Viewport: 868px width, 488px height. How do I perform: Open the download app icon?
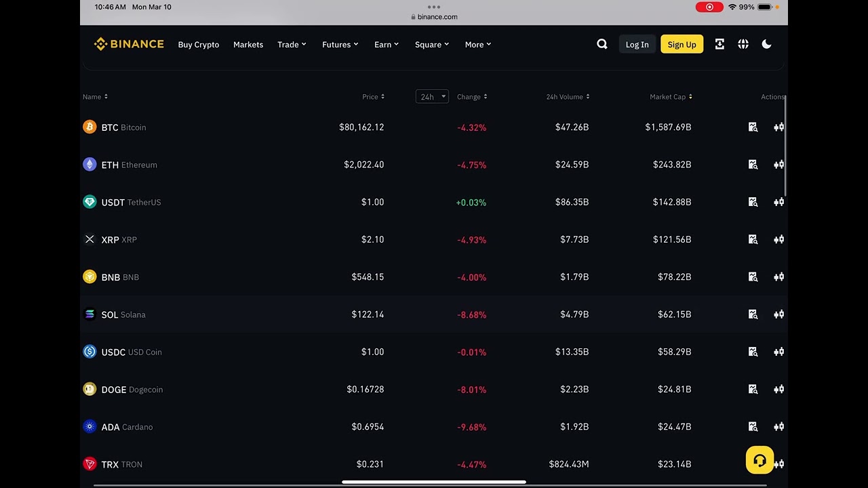(719, 44)
